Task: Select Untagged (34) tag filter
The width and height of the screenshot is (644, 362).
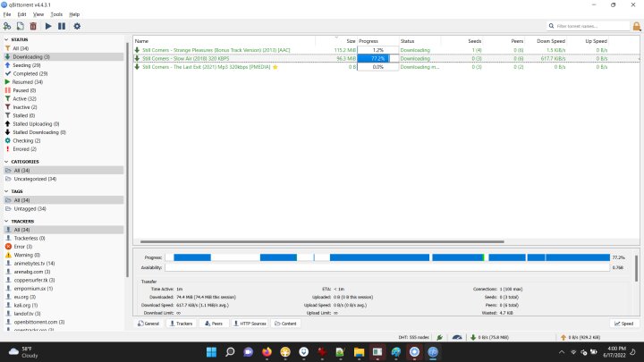Action: click(64, 209)
